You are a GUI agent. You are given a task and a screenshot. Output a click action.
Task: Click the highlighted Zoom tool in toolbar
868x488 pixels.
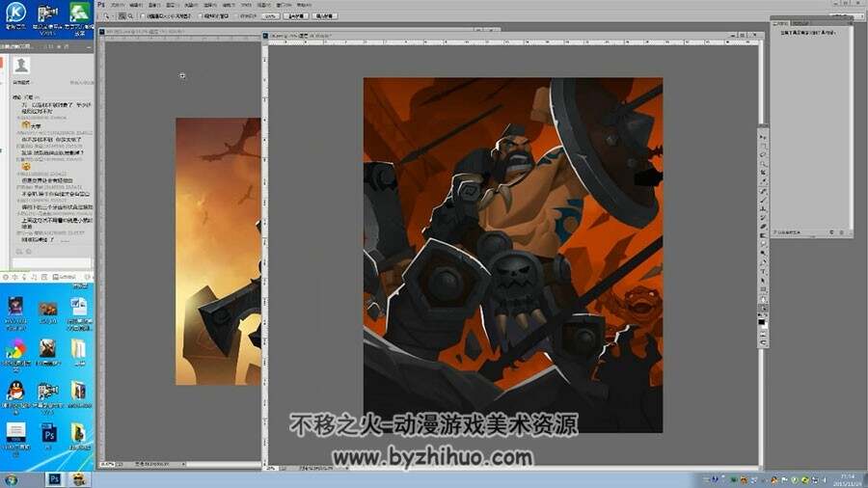click(764, 308)
